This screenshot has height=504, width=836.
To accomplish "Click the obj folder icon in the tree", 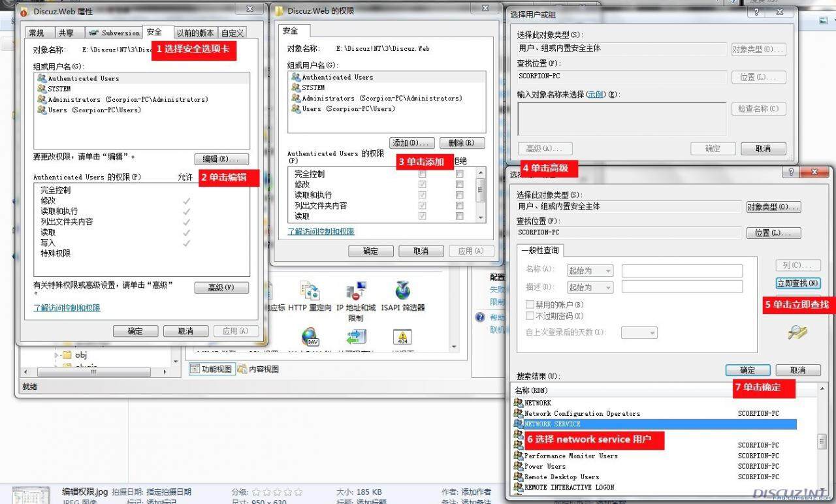I will (67, 355).
